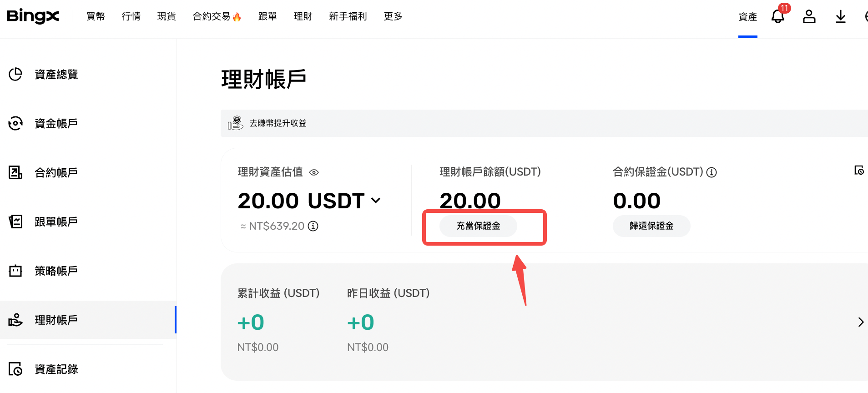Expand the income details via right chevron
The image size is (868, 393).
861,322
